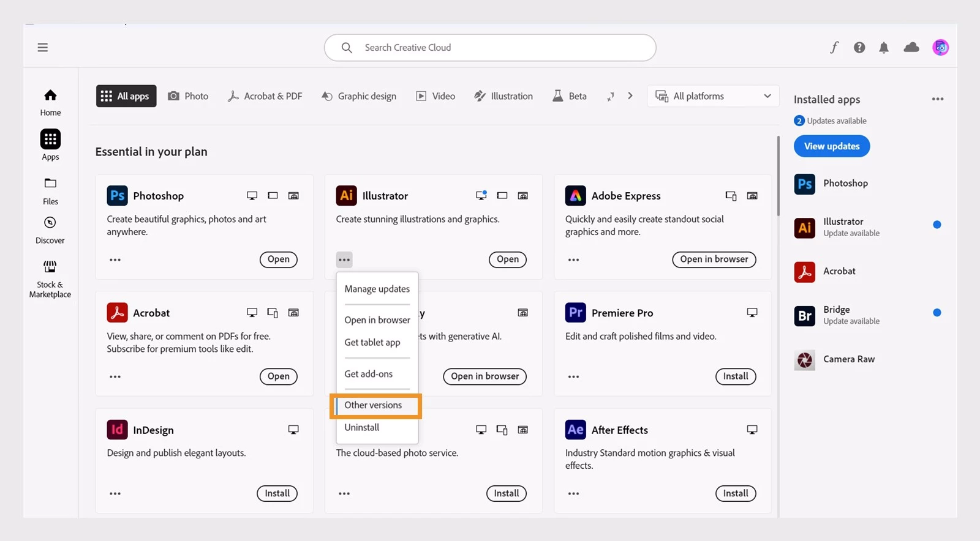Open After Effects card more options ellipsis
This screenshot has width=980, height=541.
(x=573, y=493)
